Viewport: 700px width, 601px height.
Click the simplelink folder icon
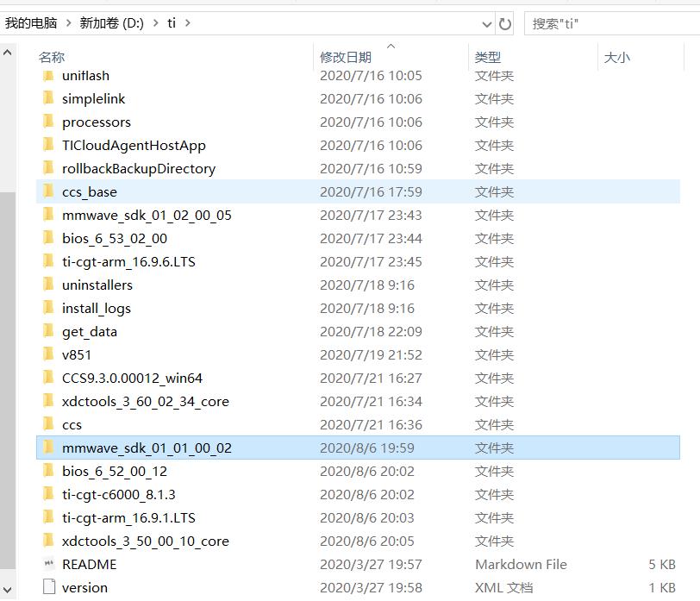pyautogui.click(x=48, y=98)
